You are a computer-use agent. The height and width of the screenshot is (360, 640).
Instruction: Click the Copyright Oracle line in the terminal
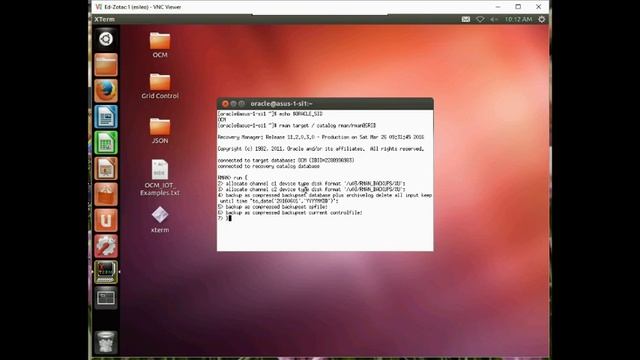[321, 149]
